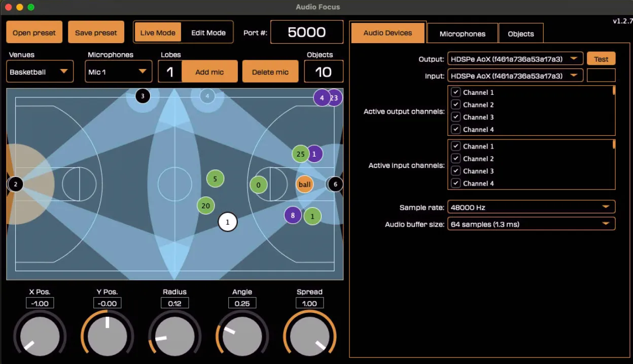Image resolution: width=633 pixels, height=364 pixels.
Task: Select the white lobe marker 1
Action: point(227,222)
